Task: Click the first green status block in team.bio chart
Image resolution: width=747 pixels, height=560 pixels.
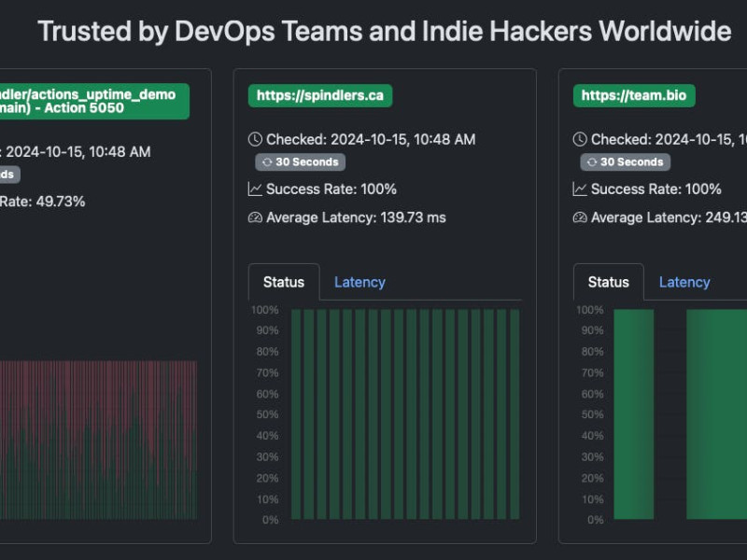Action: click(x=634, y=414)
